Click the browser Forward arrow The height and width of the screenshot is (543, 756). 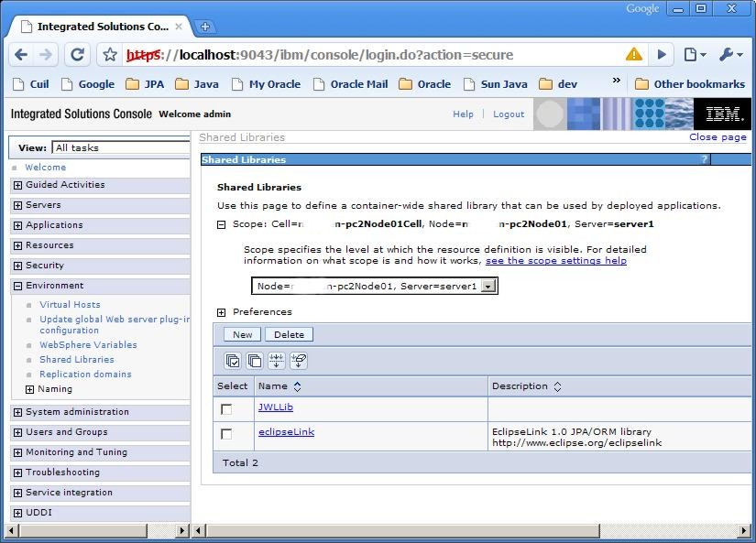tap(47, 55)
